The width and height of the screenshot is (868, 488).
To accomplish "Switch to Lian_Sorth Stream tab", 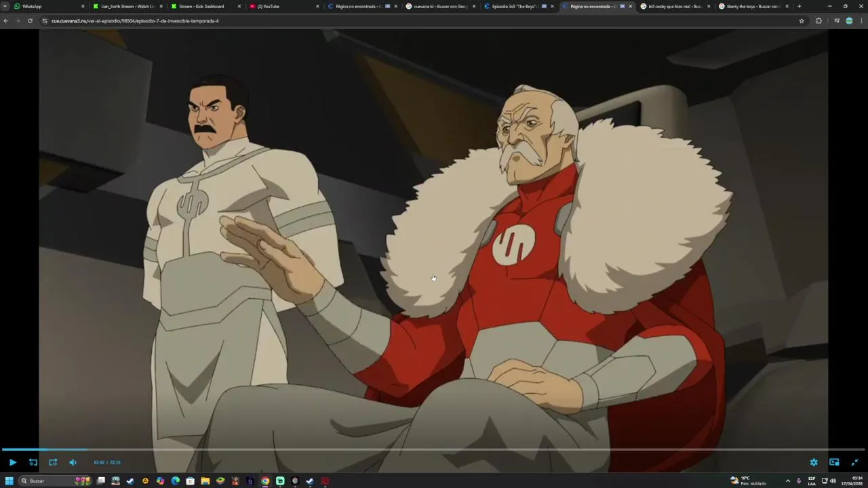I will 127,6.
